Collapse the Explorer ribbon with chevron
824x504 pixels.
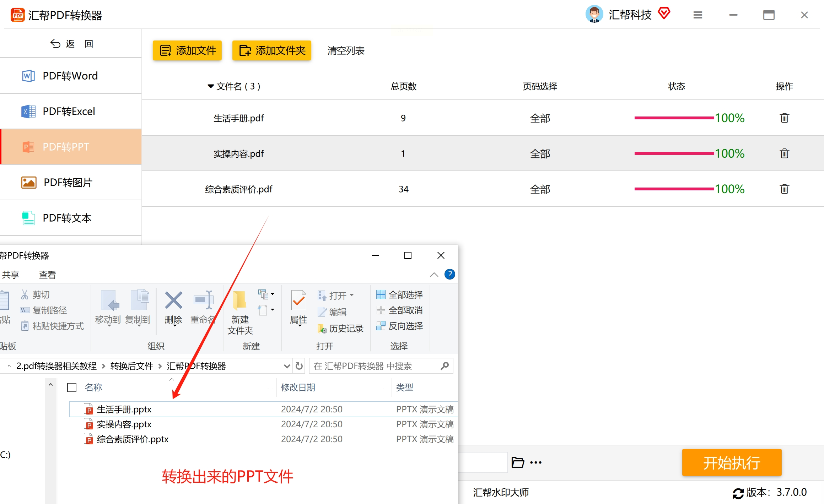(x=434, y=274)
